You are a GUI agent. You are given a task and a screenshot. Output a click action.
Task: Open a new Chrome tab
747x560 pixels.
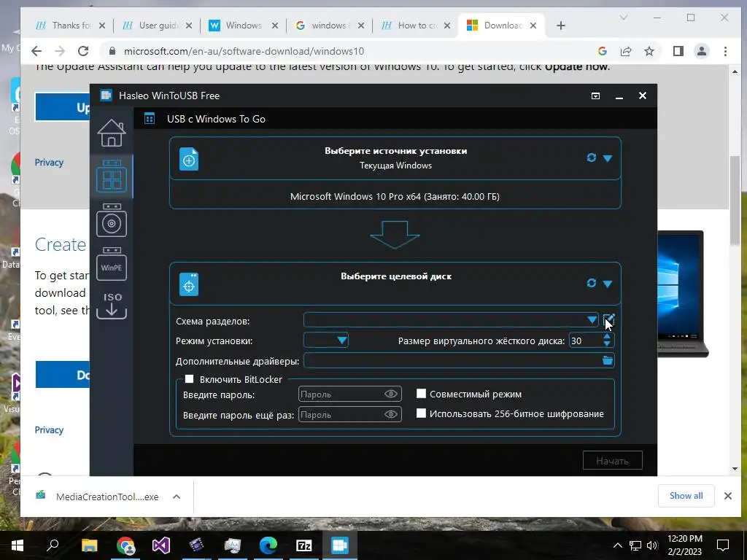561,26
